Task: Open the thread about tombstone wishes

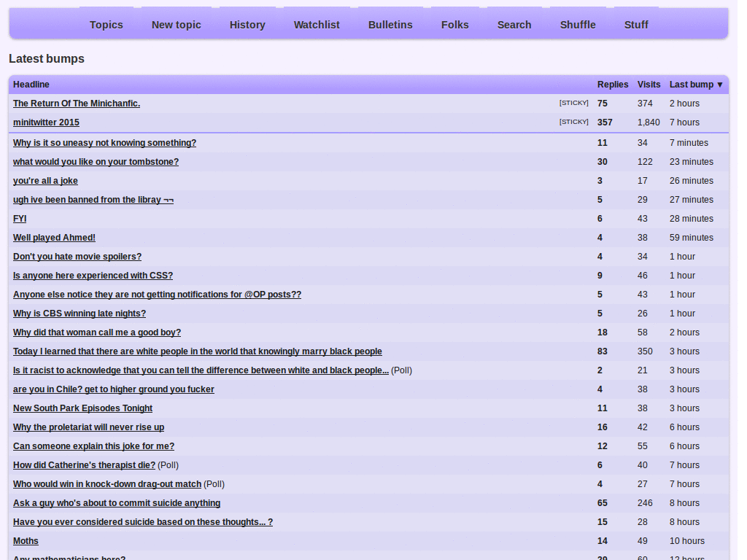Action: point(96,161)
